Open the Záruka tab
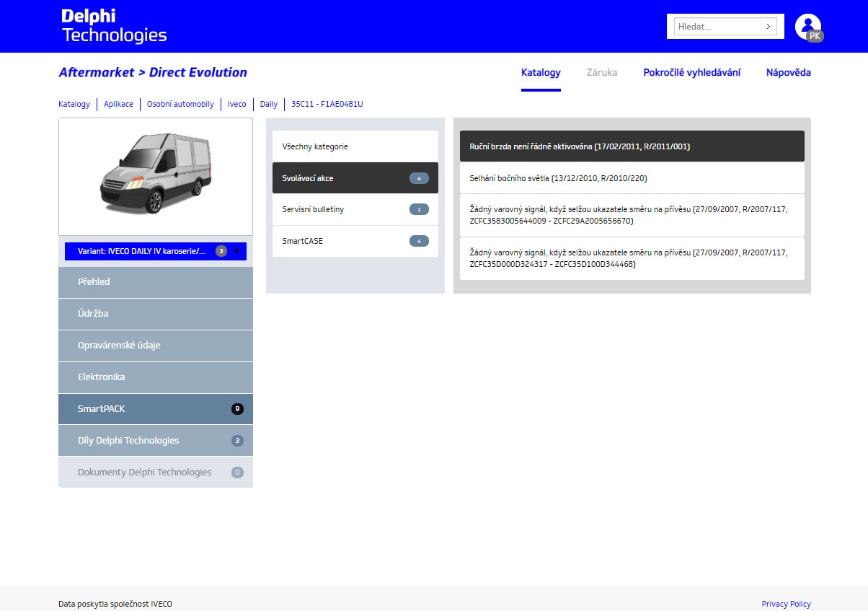The height and width of the screenshot is (611, 868). pyautogui.click(x=602, y=72)
